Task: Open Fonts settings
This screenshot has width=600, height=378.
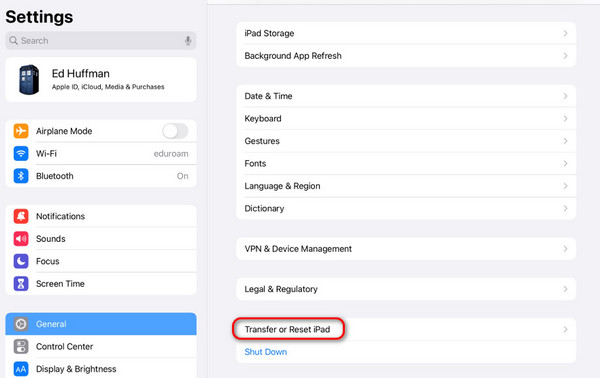Action: (x=406, y=164)
